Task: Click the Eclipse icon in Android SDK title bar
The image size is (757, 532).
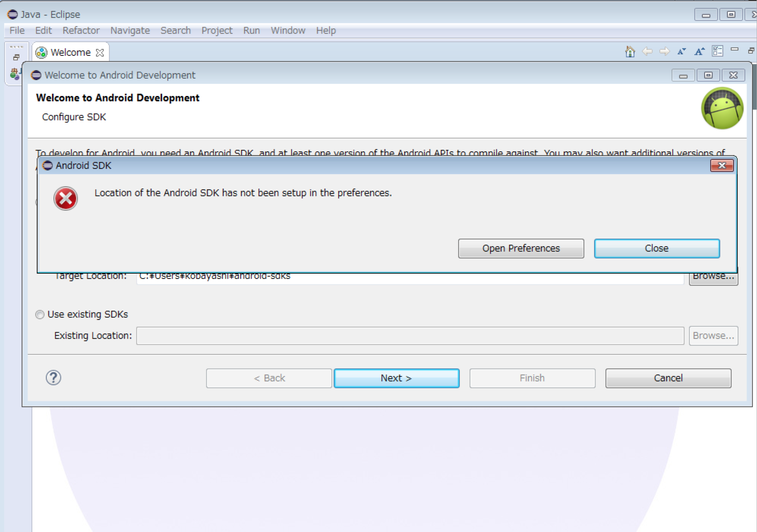Action: [47, 165]
